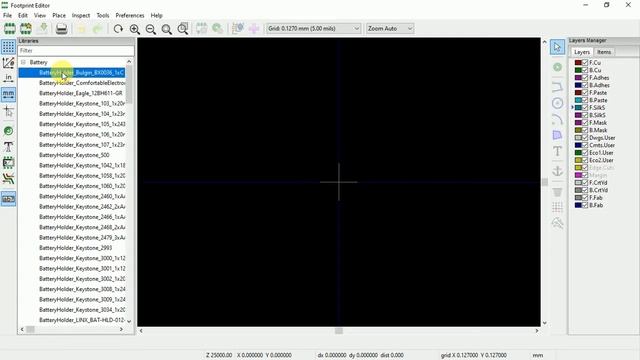Open the Grid size dropdown
This screenshot has width=640, height=360.
pos(313,29)
